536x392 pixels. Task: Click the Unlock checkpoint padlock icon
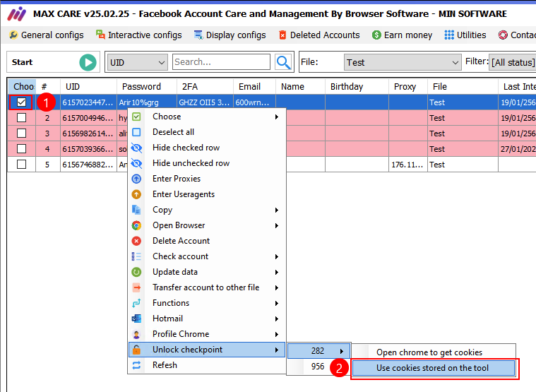[x=136, y=350]
